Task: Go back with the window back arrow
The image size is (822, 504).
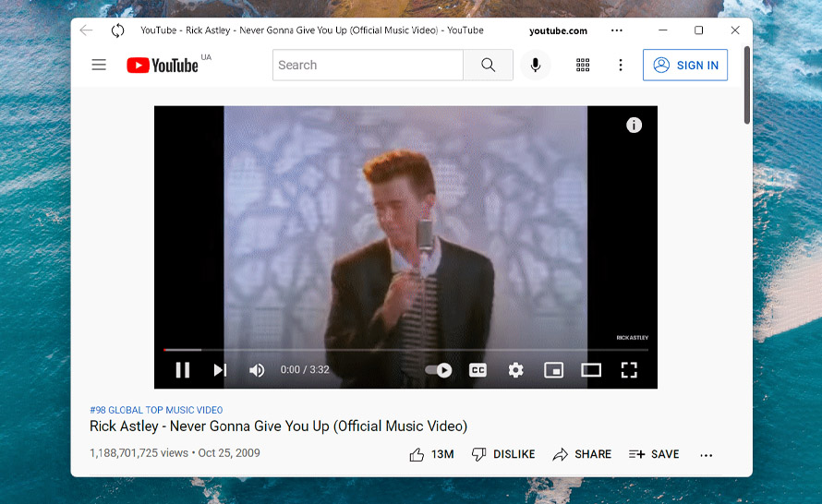Action: point(86,30)
